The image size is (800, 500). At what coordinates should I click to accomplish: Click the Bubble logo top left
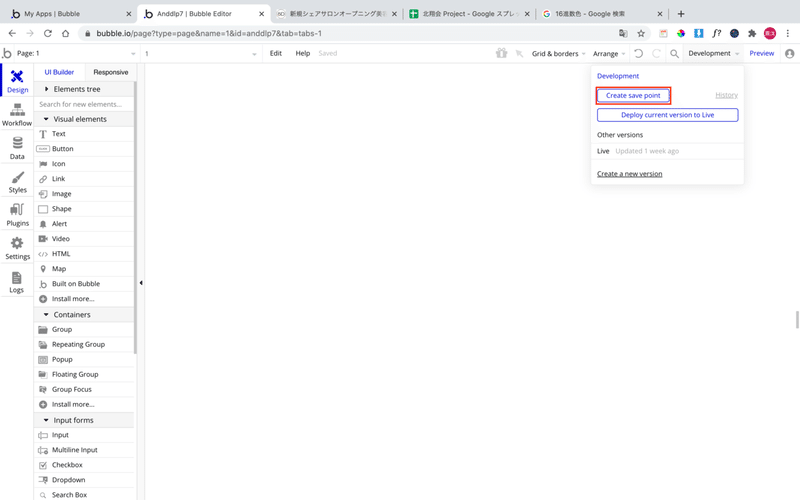(7, 53)
